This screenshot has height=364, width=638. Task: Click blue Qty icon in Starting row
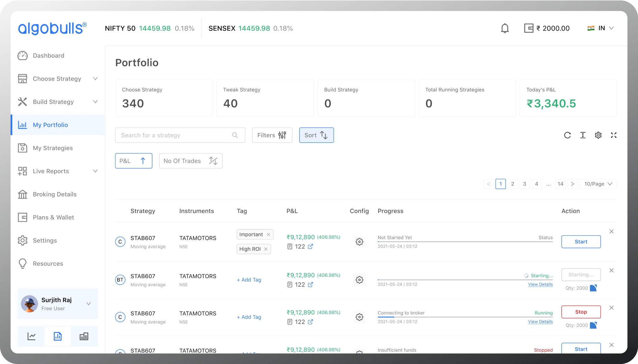coord(593,288)
